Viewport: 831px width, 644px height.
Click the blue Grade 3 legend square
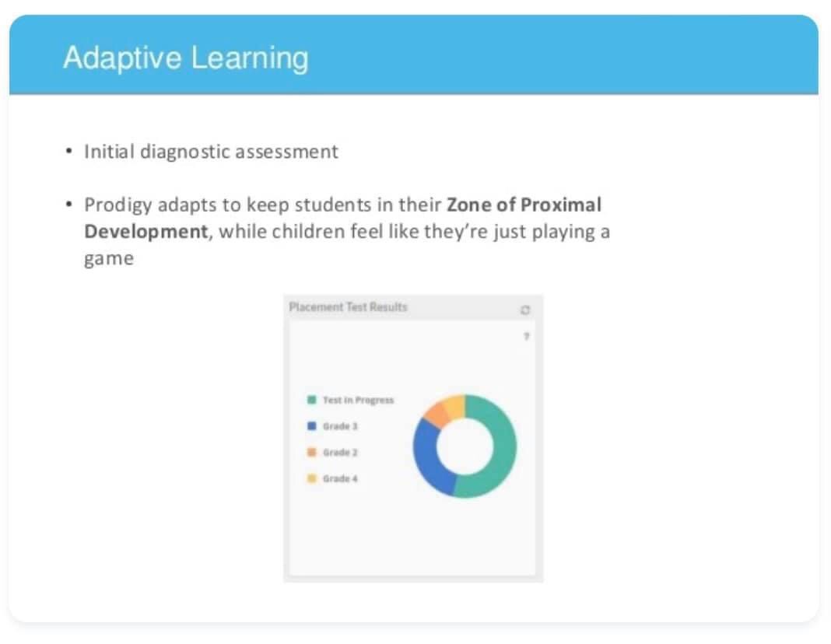click(311, 425)
